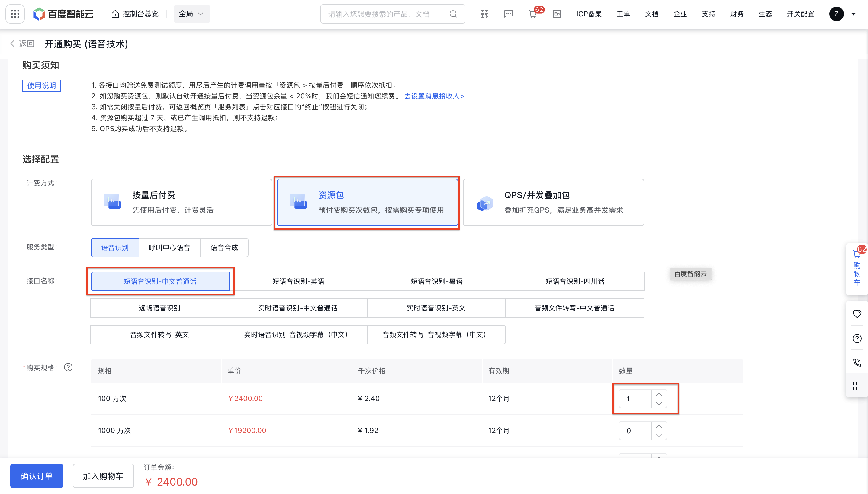The width and height of the screenshot is (868, 494).
Task: Click the grid modules side icon
Action: click(x=857, y=386)
